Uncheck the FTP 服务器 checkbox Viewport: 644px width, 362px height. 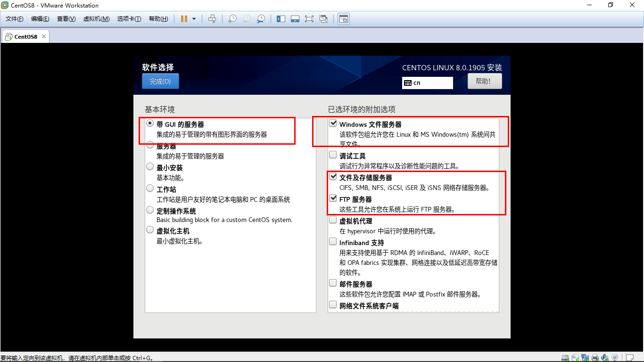333,198
